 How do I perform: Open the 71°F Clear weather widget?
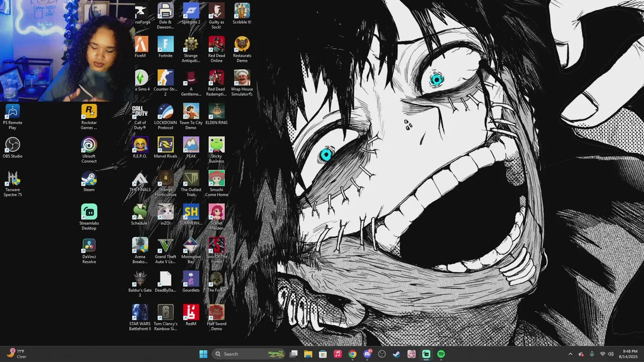17,353
